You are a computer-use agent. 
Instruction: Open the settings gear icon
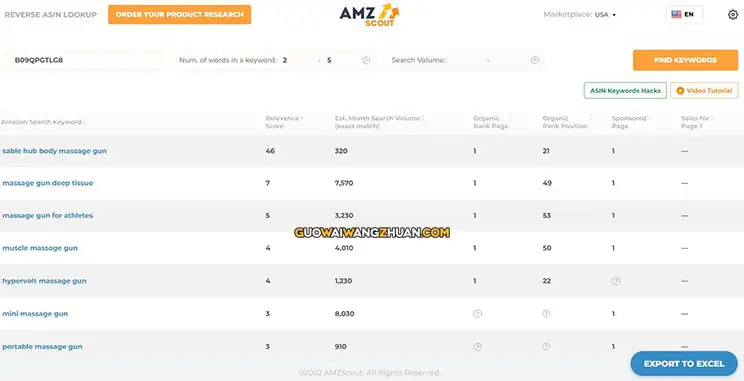pos(732,15)
